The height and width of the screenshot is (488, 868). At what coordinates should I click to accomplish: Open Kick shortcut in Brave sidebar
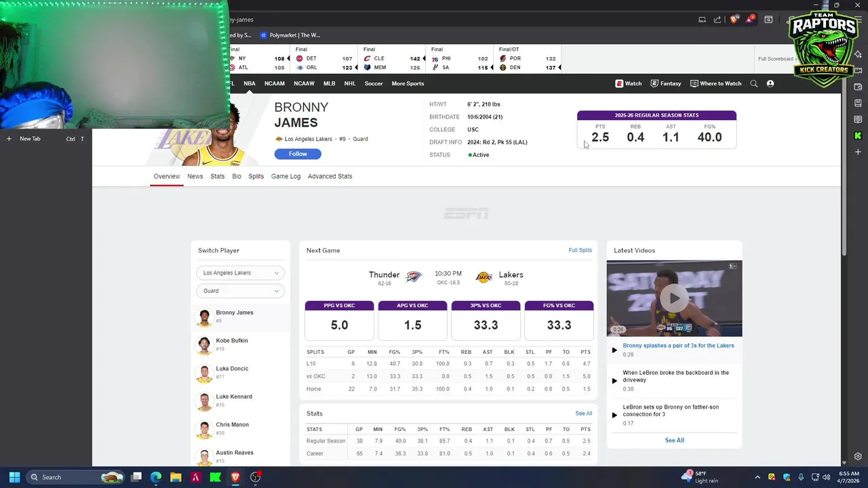point(858,136)
